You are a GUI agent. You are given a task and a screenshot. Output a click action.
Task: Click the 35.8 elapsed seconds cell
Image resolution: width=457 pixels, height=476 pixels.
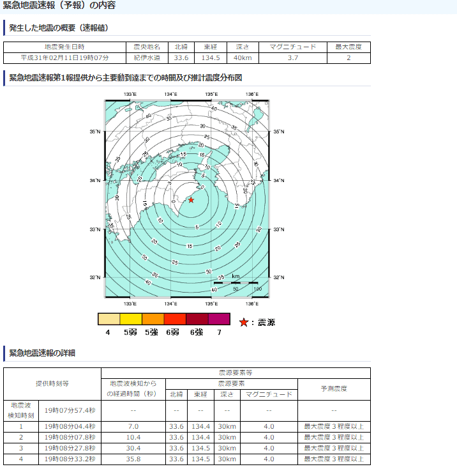(133, 459)
